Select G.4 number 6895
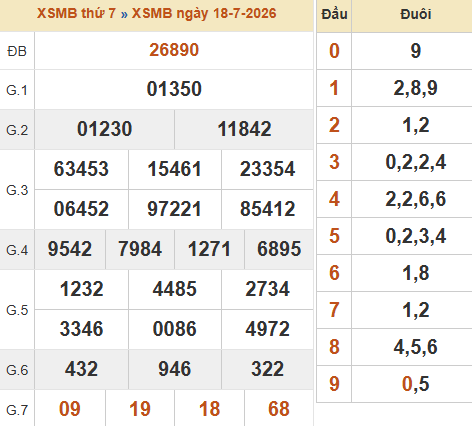 click(x=279, y=249)
